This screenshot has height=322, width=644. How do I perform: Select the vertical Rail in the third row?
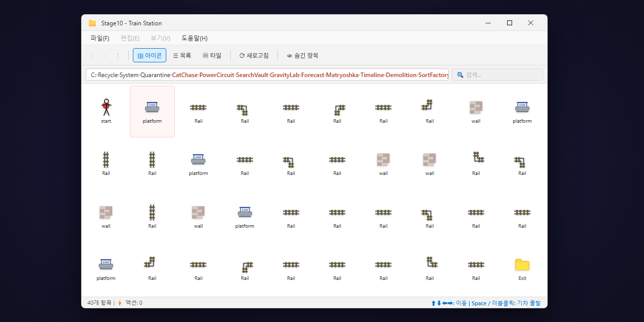point(152,212)
